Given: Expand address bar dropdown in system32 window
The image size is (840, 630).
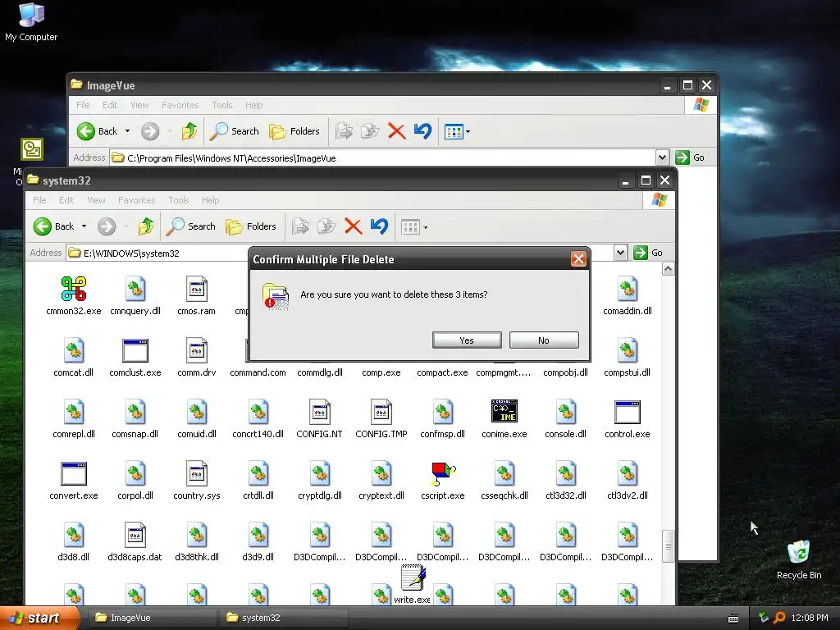Looking at the screenshot, I should pos(620,253).
